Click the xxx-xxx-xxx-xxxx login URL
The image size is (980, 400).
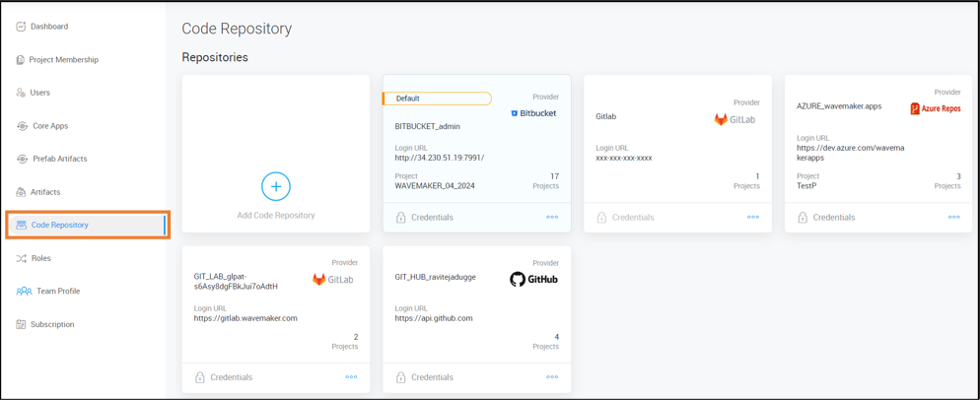624,158
